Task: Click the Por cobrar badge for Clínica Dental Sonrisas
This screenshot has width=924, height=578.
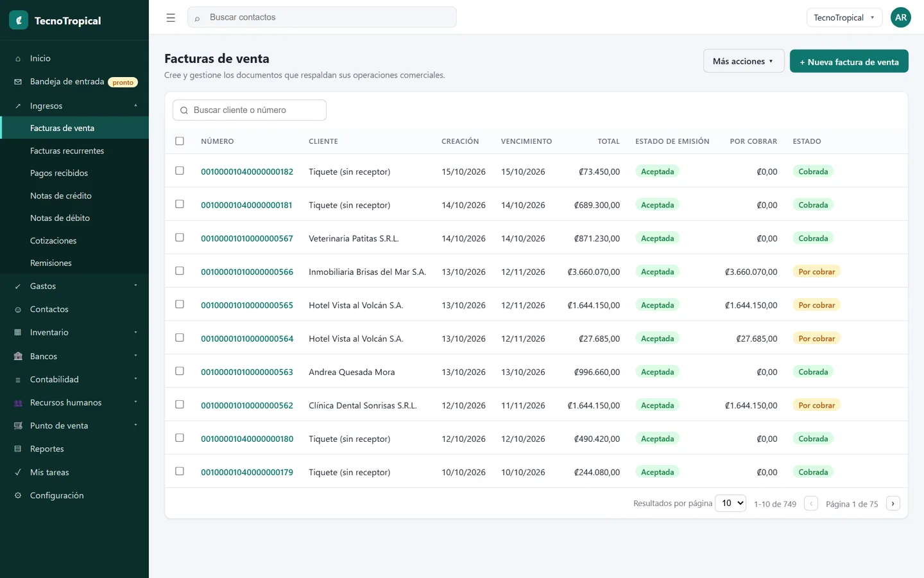Action: [x=816, y=405]
